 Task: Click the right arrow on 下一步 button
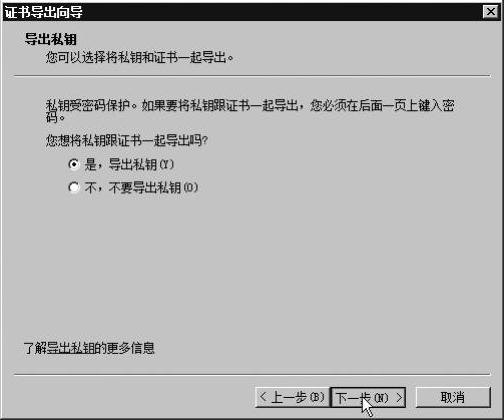(x=399, y=397)
